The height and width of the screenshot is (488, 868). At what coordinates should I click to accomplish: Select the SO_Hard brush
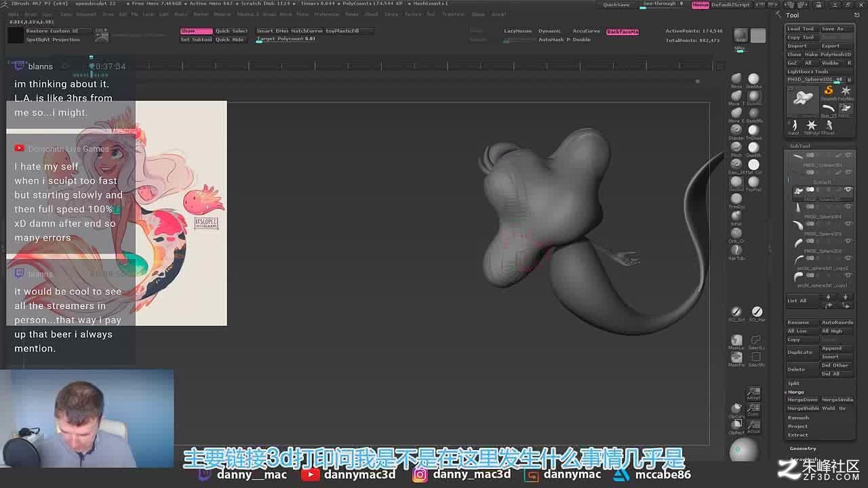tap(756, 314)
